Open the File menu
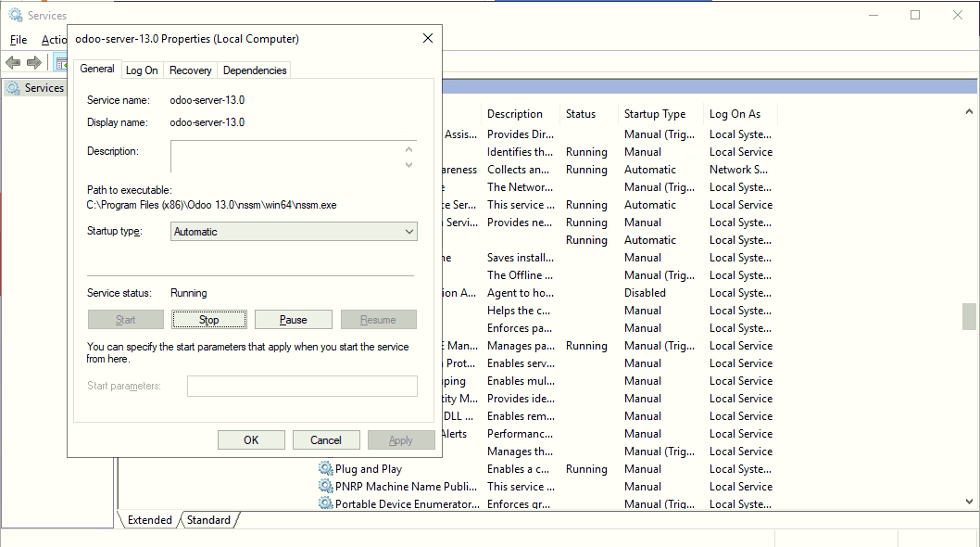This screenshot has width=980, height=547. [x=19, y=40]
